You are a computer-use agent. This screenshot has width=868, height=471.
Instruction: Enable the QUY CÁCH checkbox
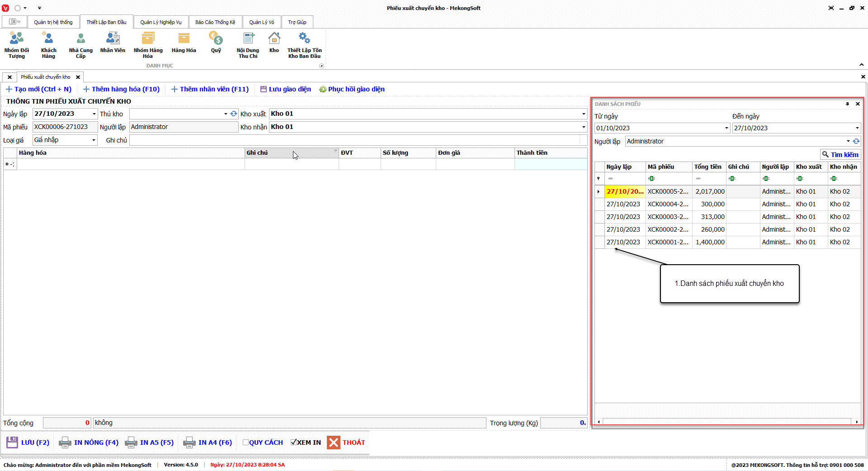coord(245,442)
